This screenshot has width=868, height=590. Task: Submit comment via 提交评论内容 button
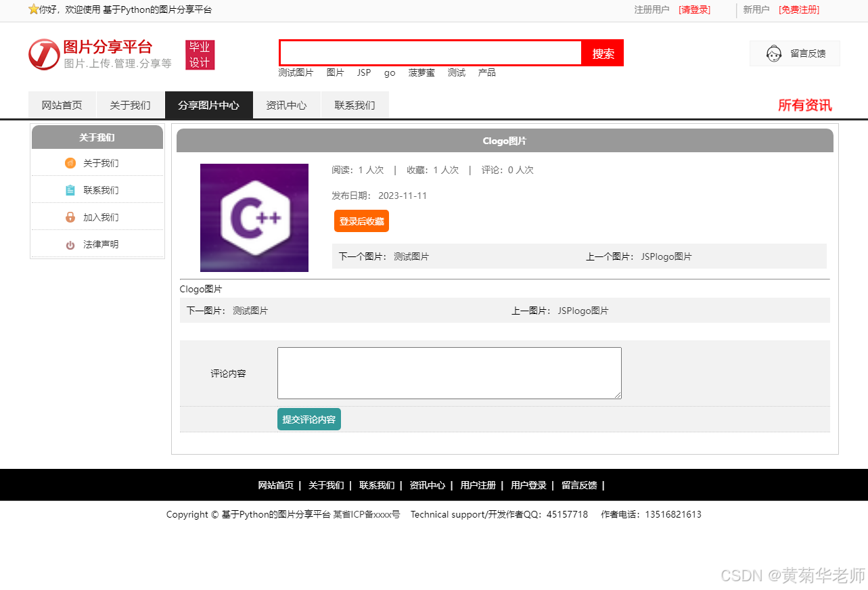(309, 419)
